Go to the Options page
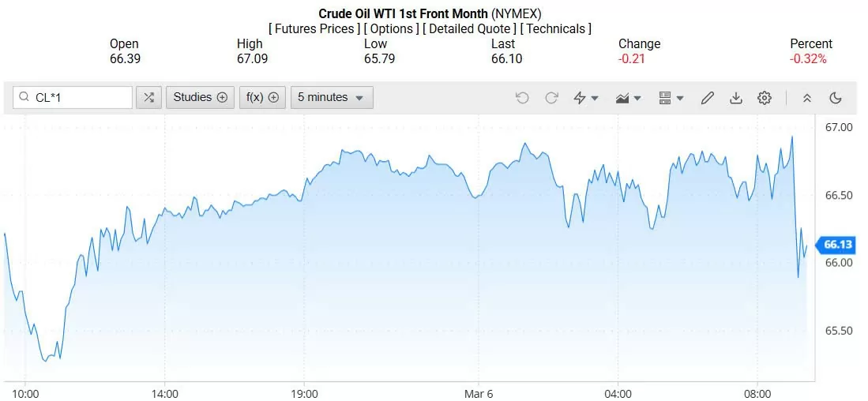 [x=392, y=29]
